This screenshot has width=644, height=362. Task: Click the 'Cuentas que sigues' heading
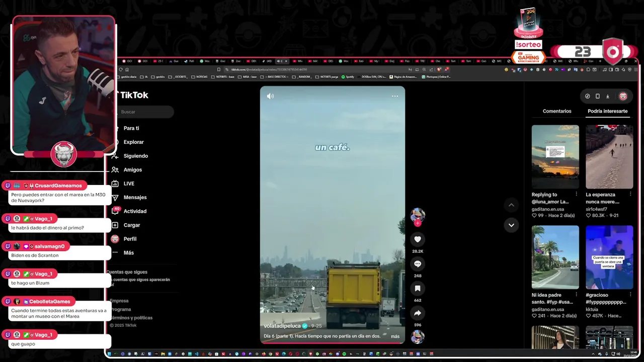point(127,272)
